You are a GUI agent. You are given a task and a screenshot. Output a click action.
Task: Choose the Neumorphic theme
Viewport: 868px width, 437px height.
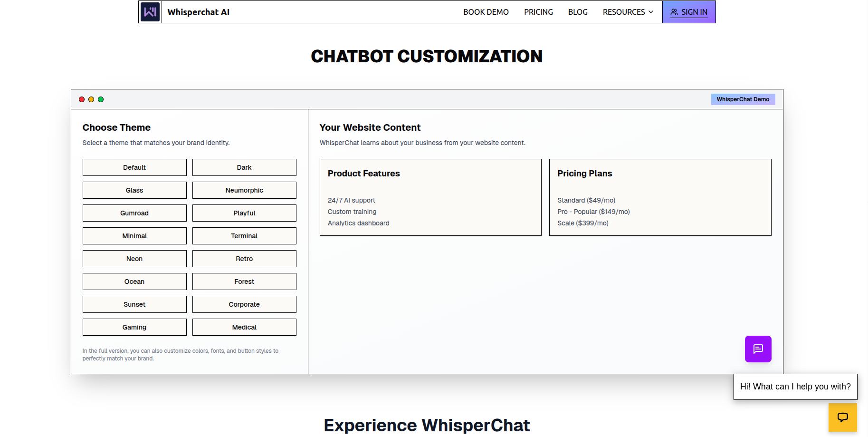[x=244, y=190]
